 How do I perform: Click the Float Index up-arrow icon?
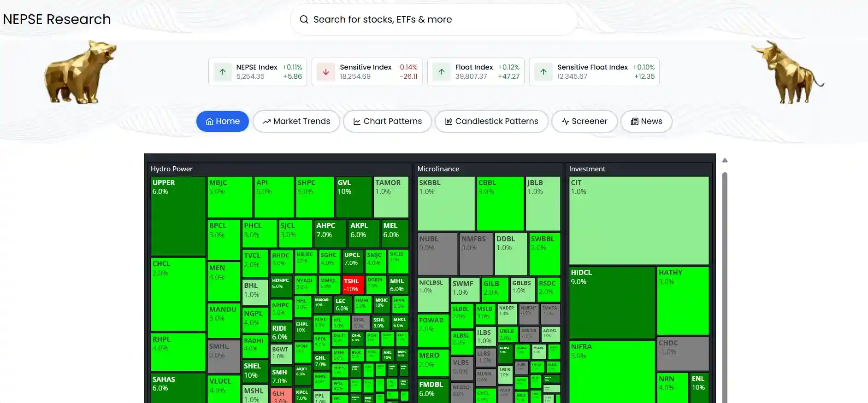tap(442, 72)
